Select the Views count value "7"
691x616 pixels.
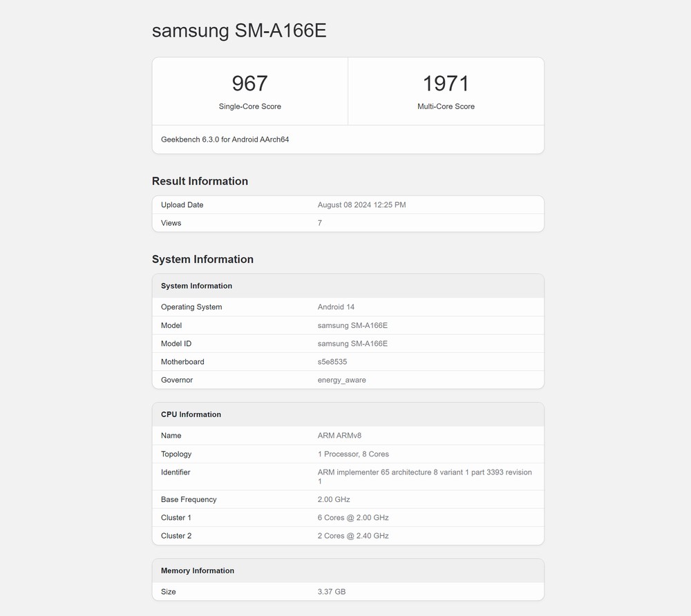coord(320,223)
